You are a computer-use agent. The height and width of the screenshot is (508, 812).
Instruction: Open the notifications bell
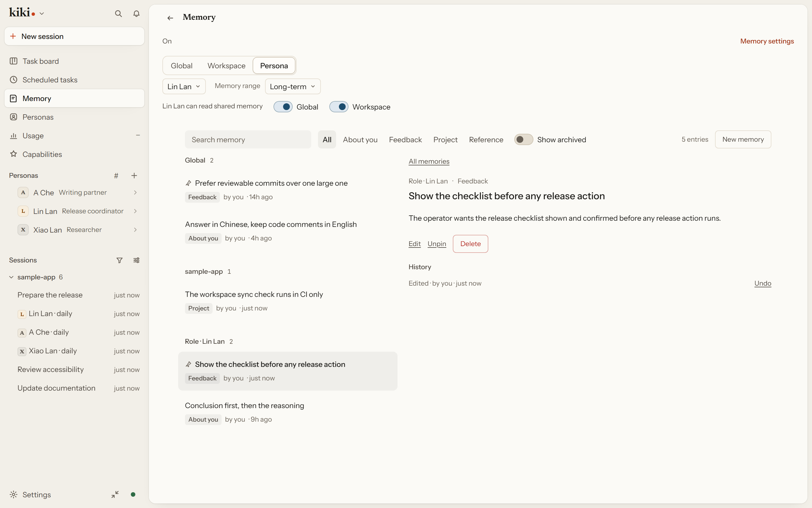(136, 14)
